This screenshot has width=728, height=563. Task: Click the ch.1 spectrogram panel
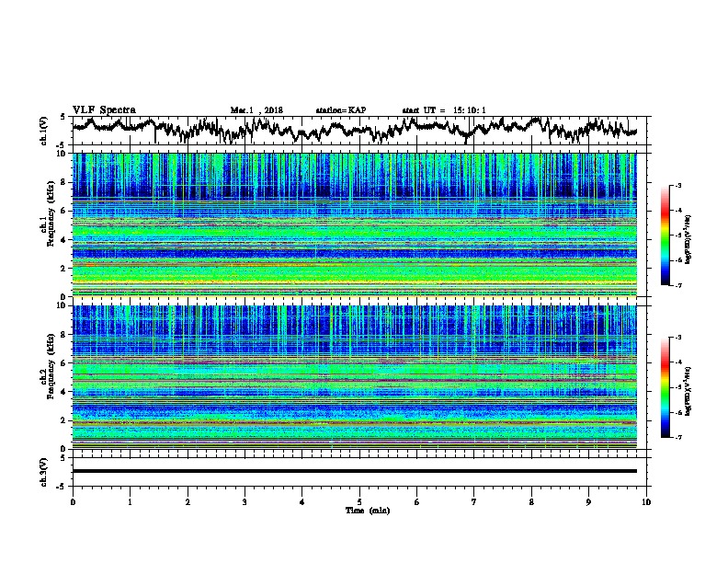355,224
